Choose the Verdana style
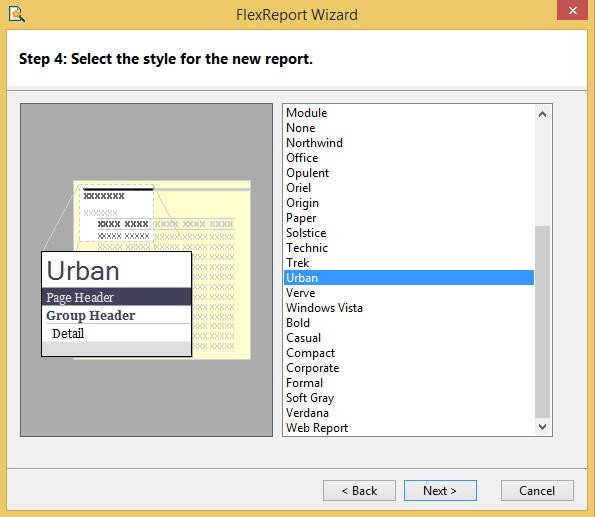This screenshot has height=517, width=595. [x=409, y=413]
